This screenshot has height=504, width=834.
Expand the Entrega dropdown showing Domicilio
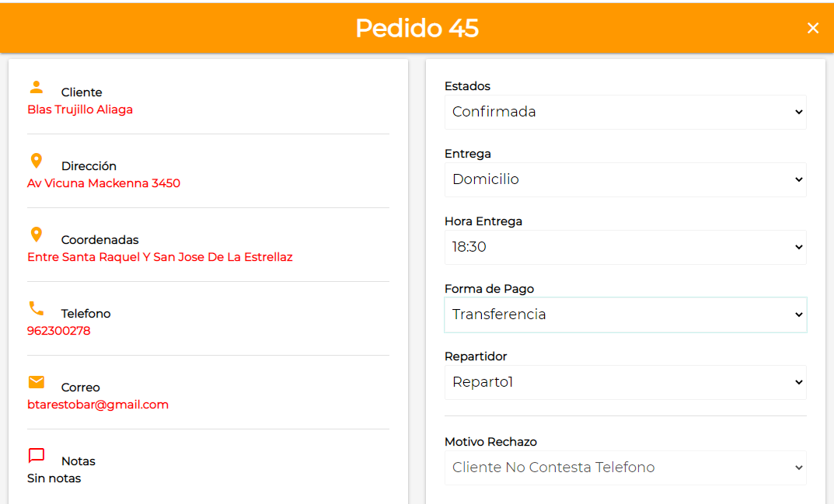[x=625, y=179]
